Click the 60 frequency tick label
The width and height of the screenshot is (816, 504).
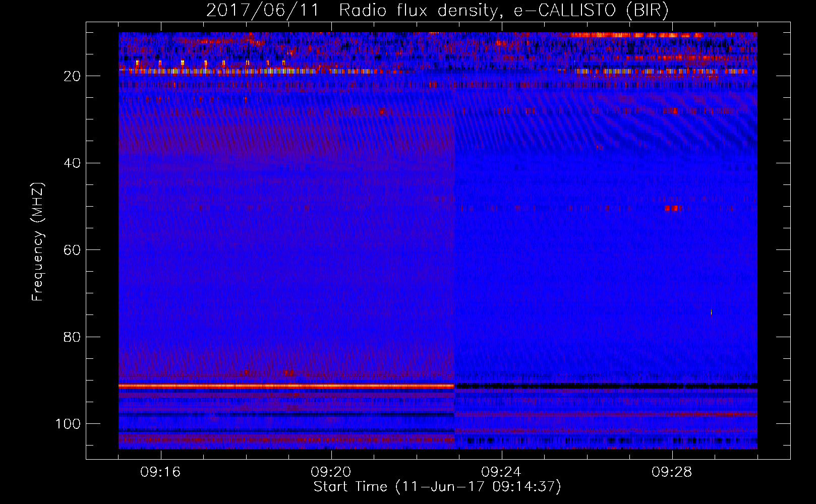[x=73, y=250]
